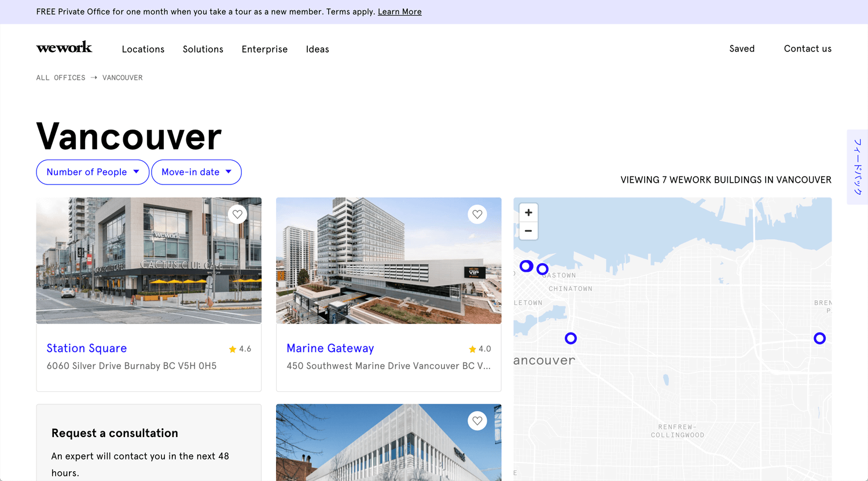Click Marine Gateway building photo
The width and height of the screenshot is (868, 481).
(x=389, y=261)
